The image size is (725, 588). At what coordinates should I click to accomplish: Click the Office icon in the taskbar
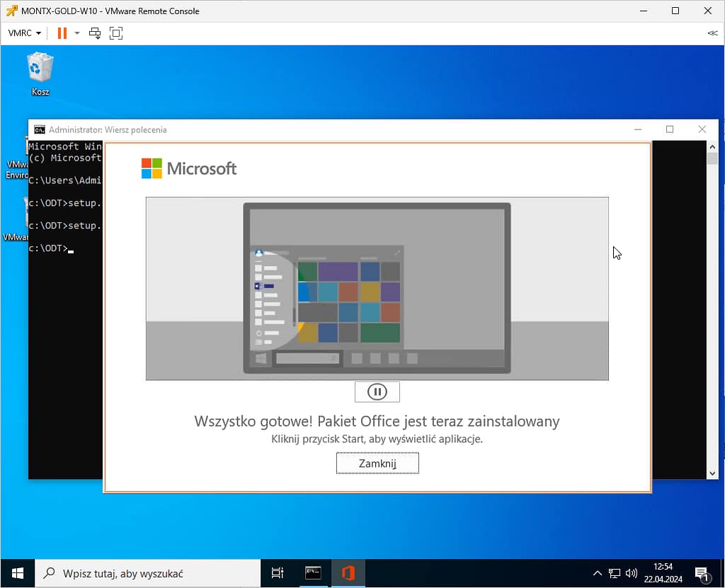[348, 573]
